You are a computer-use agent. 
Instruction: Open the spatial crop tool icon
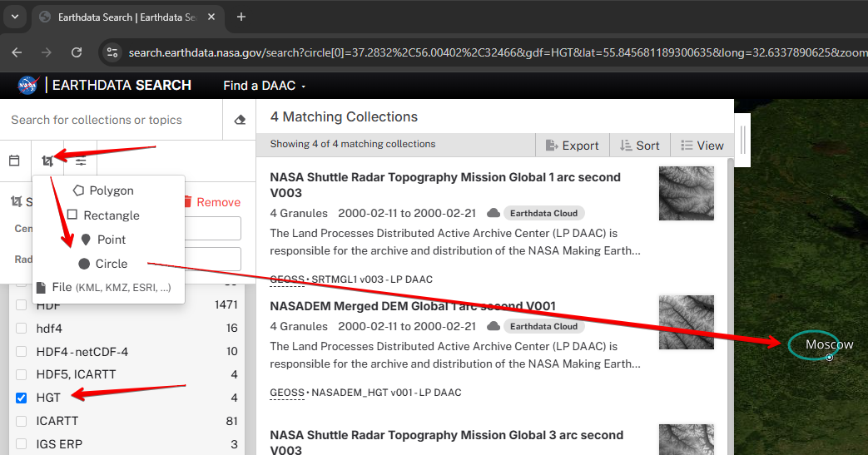47,161
